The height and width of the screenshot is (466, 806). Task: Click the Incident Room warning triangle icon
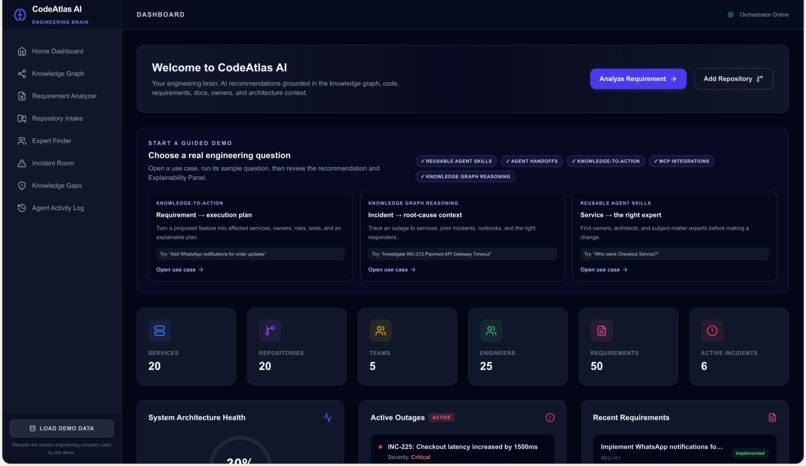pyautogui.click(x=22, y=163)
